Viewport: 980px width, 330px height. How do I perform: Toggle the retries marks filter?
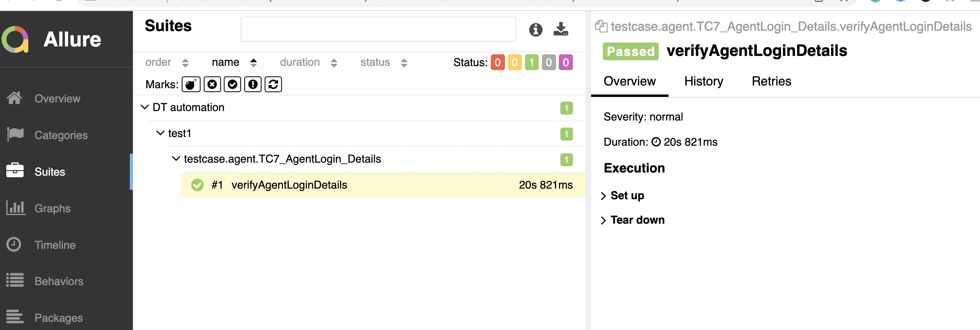[273, 84]
